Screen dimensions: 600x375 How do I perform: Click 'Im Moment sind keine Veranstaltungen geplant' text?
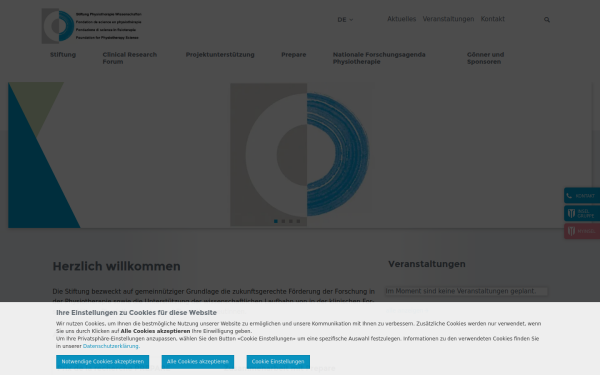pos(461,291)
